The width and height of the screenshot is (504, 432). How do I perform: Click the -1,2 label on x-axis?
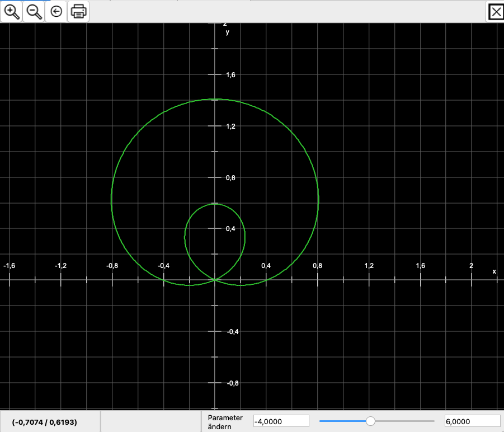coord(60,265)
